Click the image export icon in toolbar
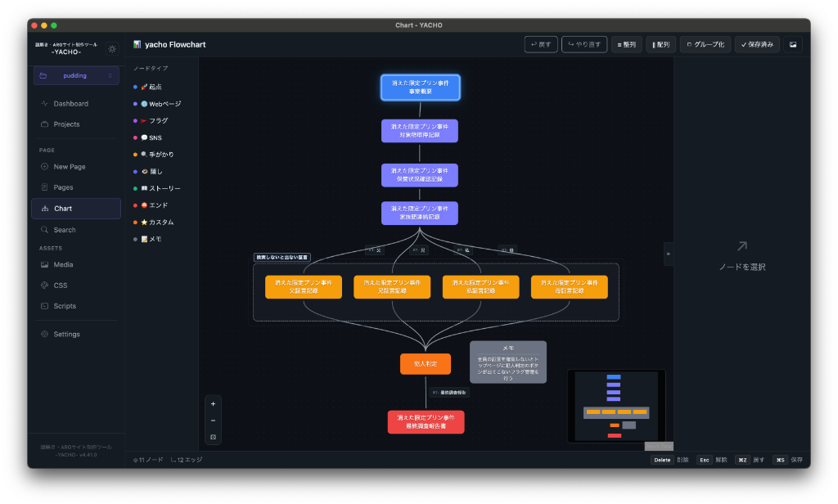Viewport: 838px width, 504px height. (792, 44)
